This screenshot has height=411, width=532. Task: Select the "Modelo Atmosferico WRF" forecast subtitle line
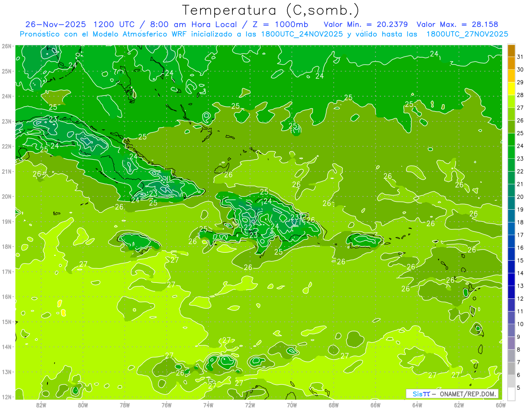[264, 34]
